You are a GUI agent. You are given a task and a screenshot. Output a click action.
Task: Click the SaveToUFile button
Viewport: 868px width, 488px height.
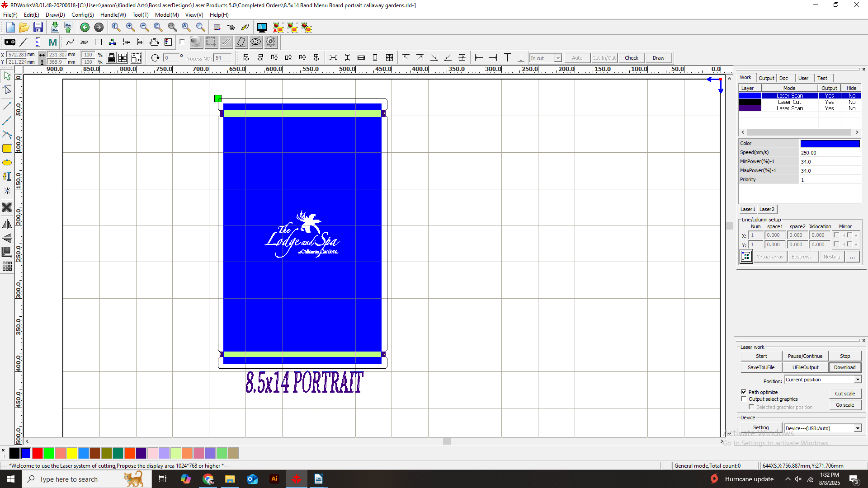tap(761, 367)
